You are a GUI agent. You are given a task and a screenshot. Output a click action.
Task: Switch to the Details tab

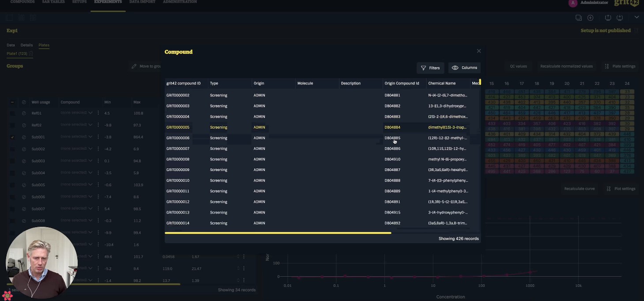26,45
